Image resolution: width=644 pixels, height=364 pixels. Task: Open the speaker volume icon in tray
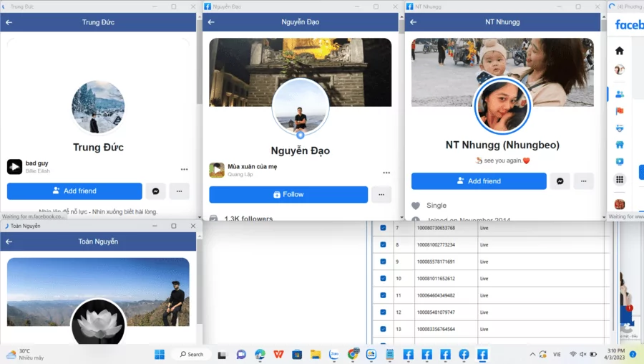(x=582, y=355)
